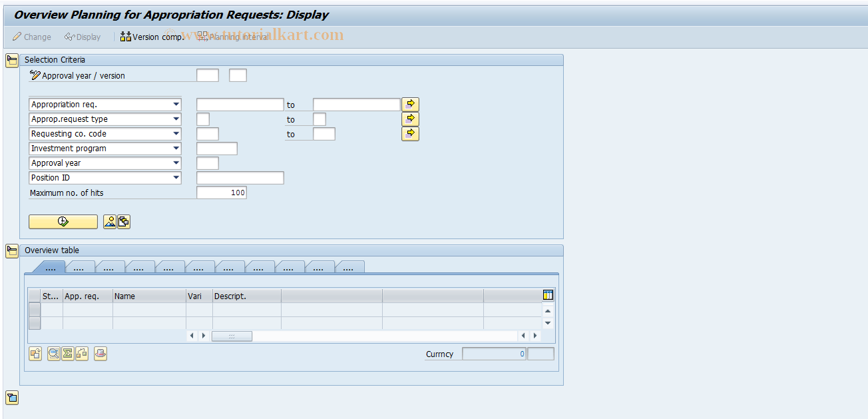Click the Appropriation req. to-value field
The height and width of the screenshot is (419, 868).
(x=357, y=105)
